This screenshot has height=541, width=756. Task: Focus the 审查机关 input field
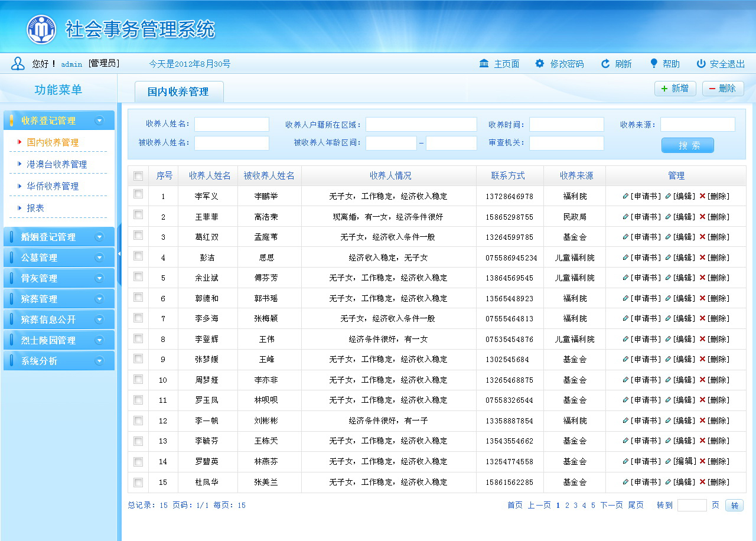(x=566, y=143)
